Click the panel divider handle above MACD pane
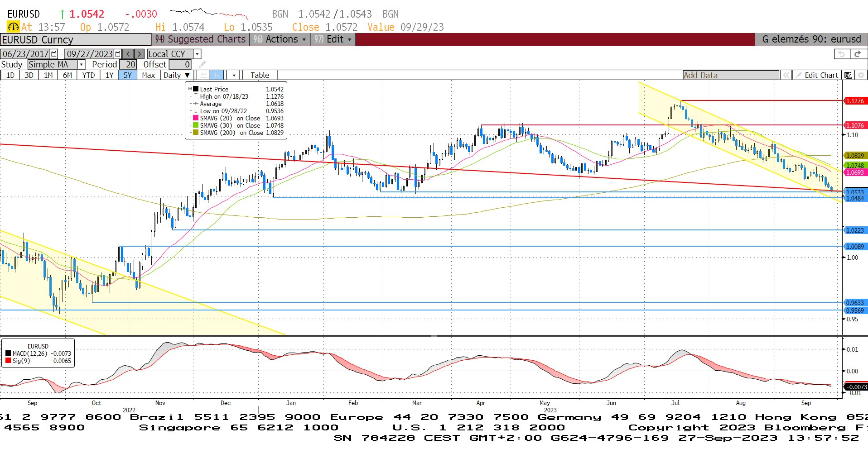 click(x=434, y=336)
